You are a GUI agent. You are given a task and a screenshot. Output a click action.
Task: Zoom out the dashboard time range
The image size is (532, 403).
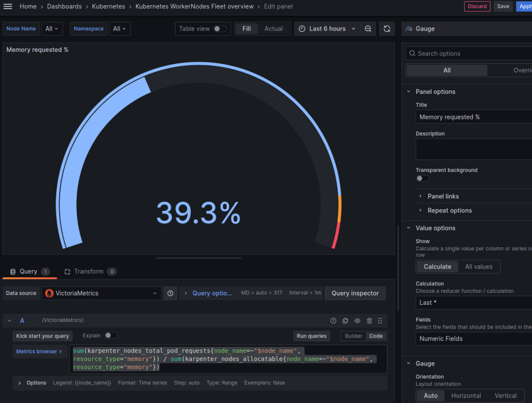[x=368, y=29]
